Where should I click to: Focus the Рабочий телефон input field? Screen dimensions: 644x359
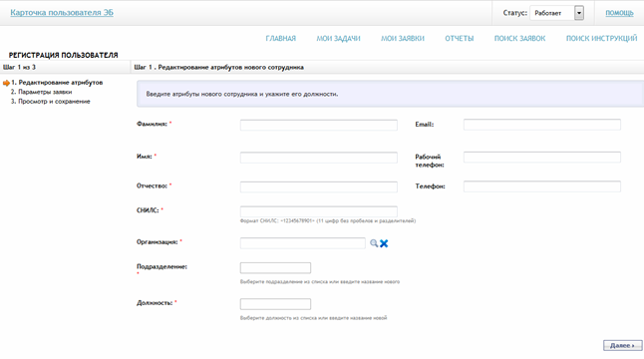click(542, 157)
